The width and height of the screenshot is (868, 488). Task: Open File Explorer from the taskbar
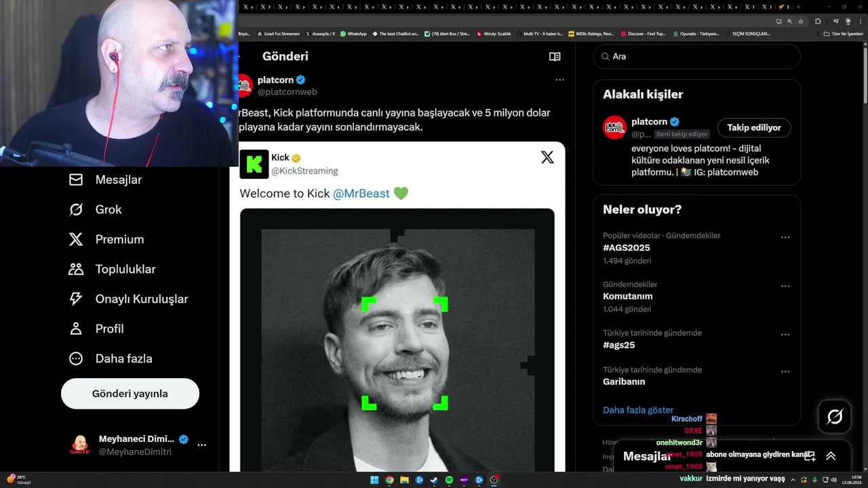click(404, 480)
